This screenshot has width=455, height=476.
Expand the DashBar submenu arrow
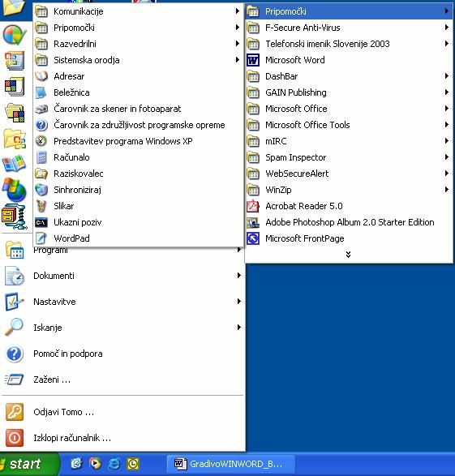447,76
